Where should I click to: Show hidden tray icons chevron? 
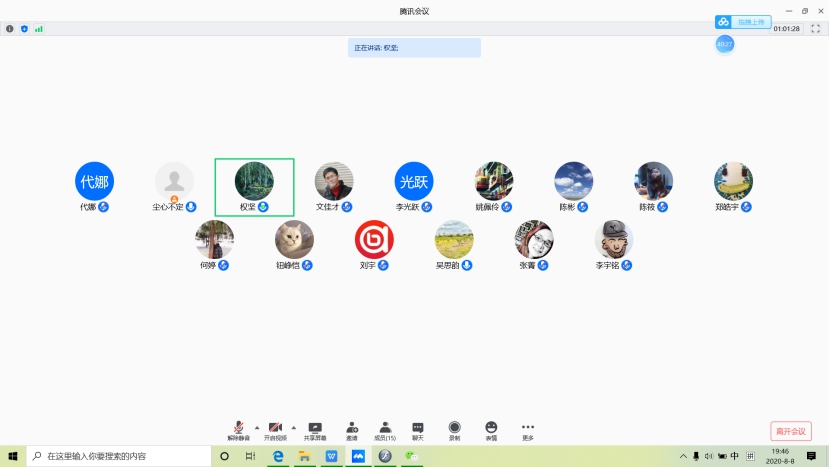pyautogui.click(x=683, y=456)
